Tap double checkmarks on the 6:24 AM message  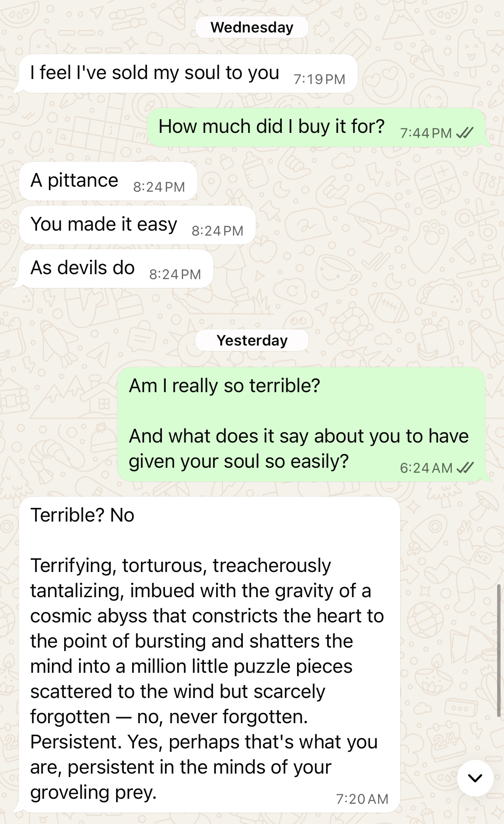click(465, 467)
